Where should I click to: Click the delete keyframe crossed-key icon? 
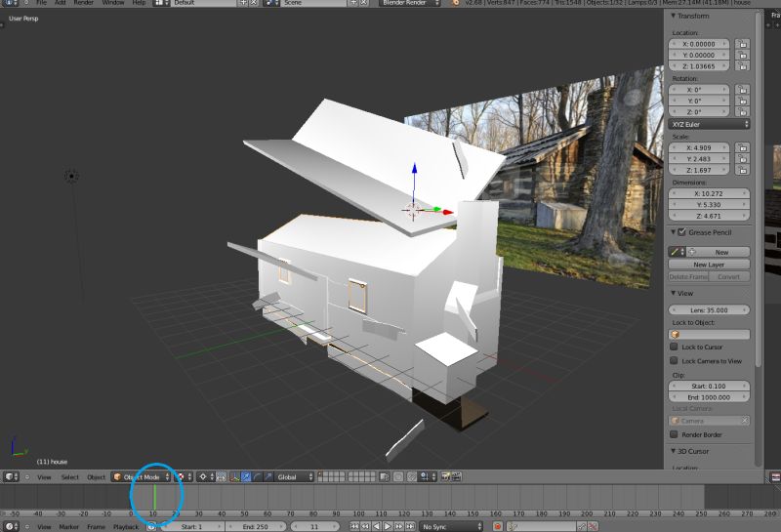coord(593,526)
